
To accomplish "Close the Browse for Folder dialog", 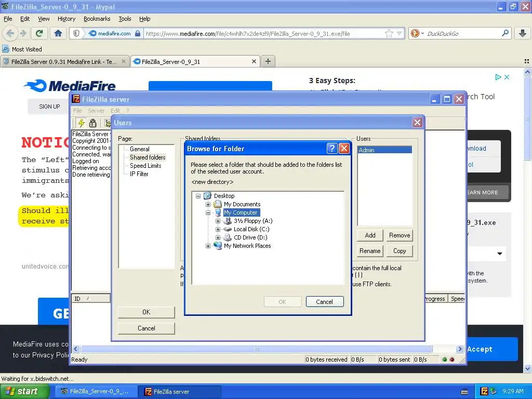I will click(x=344, y=148).
